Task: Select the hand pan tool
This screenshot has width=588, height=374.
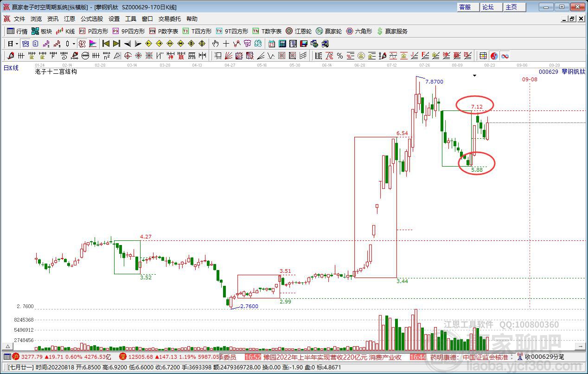Action: coord(215,44)
